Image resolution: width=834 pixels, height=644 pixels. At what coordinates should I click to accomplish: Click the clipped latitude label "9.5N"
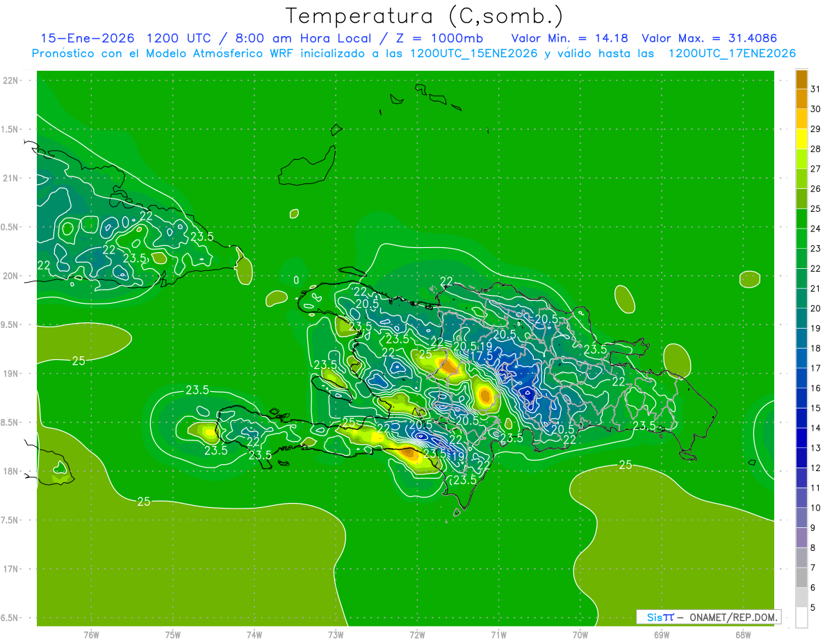pyautogui.click(x=10, y=324)
